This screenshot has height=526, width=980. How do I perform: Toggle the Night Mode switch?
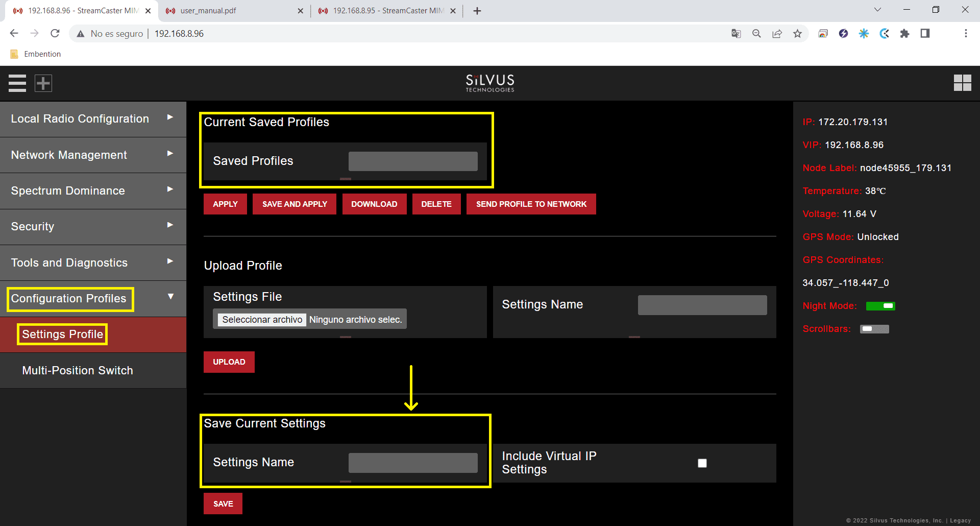(880, 306)
